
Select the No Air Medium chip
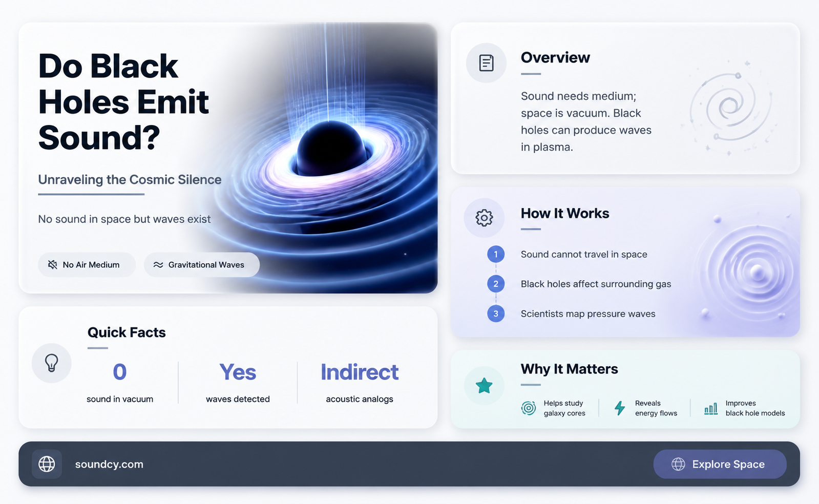(x=87, y=265)
